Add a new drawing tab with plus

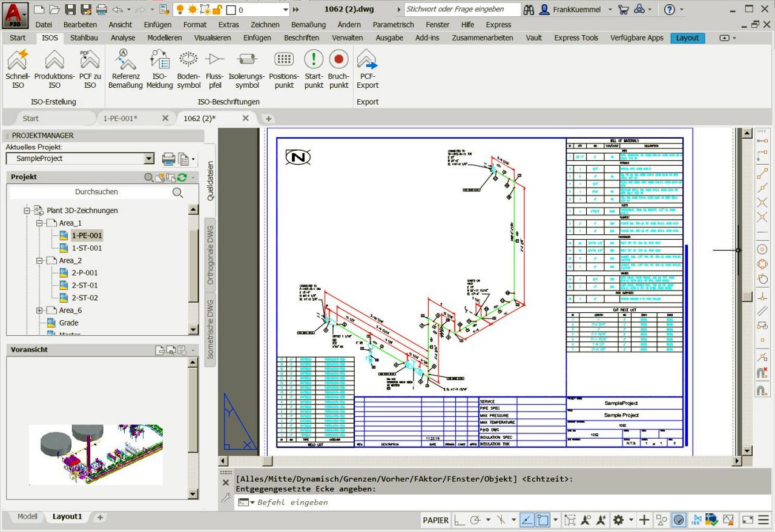pos(268,119)
